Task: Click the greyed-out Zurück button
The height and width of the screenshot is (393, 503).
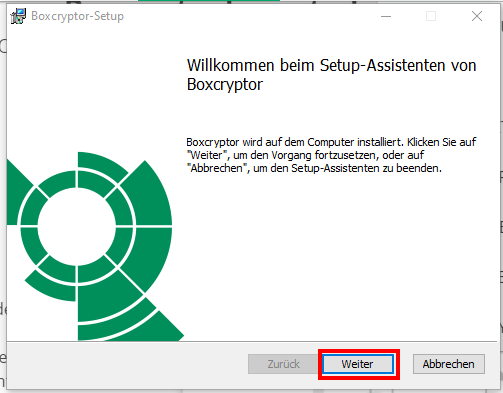Action: tap(283, 364)
